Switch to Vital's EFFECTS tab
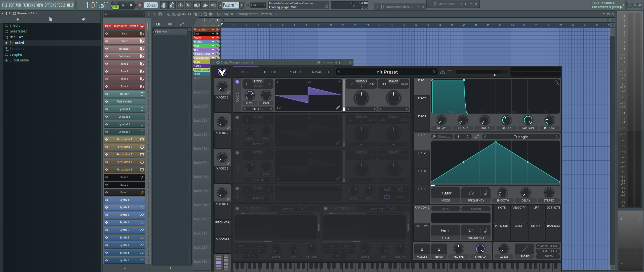644x272 pixels. pyautogui.click(x=270, y=72)
